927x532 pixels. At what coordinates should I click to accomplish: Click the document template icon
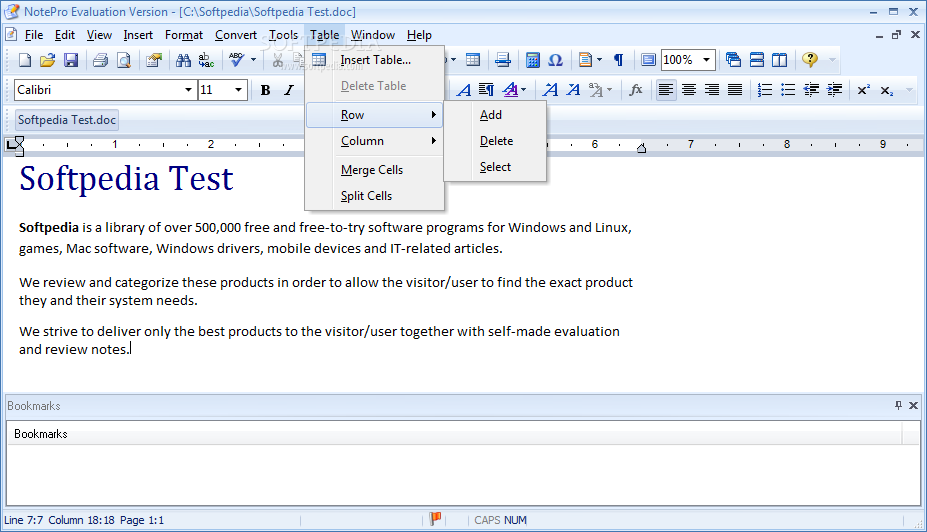585,60
